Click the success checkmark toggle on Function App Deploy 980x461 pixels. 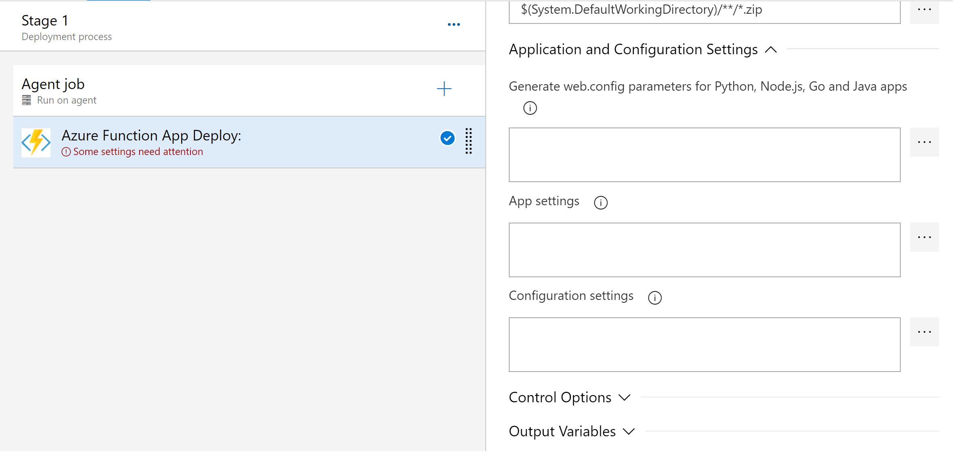(447, 138)
